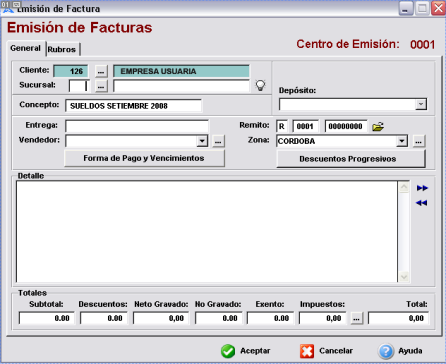446x364 pixels.
Task: Expand the Vendedor dropdown arrow
Action: (202, 141)
